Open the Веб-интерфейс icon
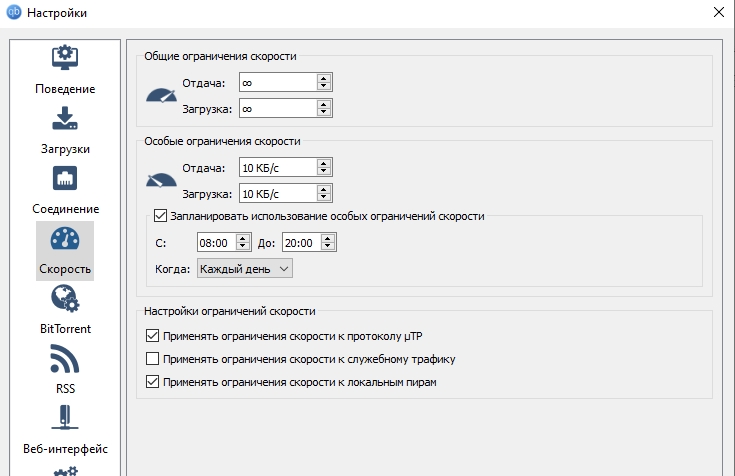Image resolution: width=735 pixels, height=476 pixels. (x=65, y=417)
